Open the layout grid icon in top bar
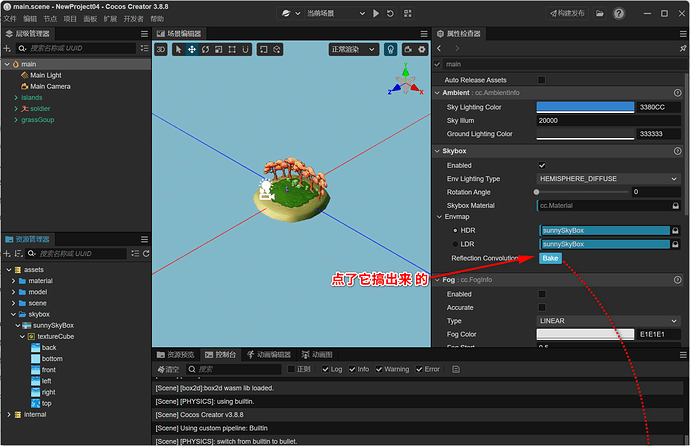 [408, 13]
